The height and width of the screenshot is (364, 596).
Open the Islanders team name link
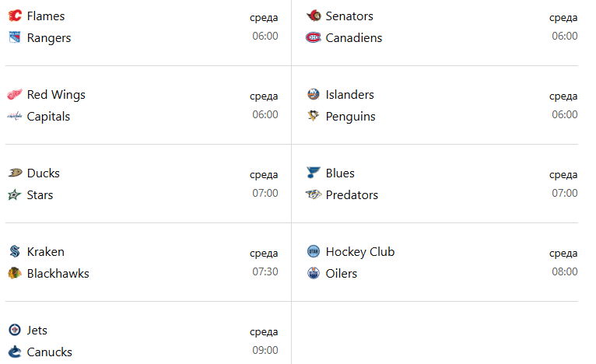click(x=349, y=95)
